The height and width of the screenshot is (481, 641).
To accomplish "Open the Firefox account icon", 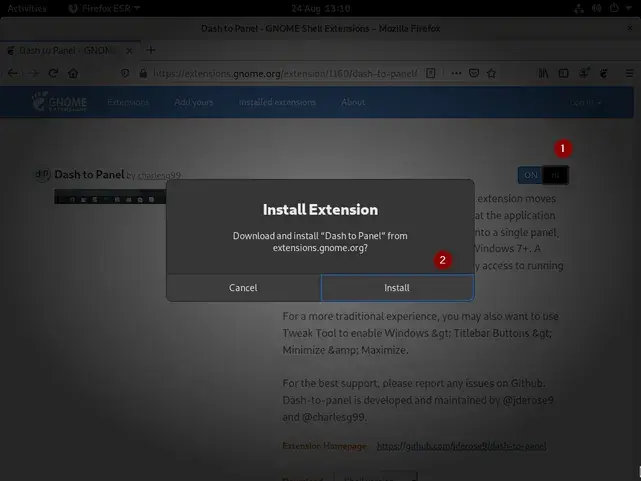I will 584,73.
